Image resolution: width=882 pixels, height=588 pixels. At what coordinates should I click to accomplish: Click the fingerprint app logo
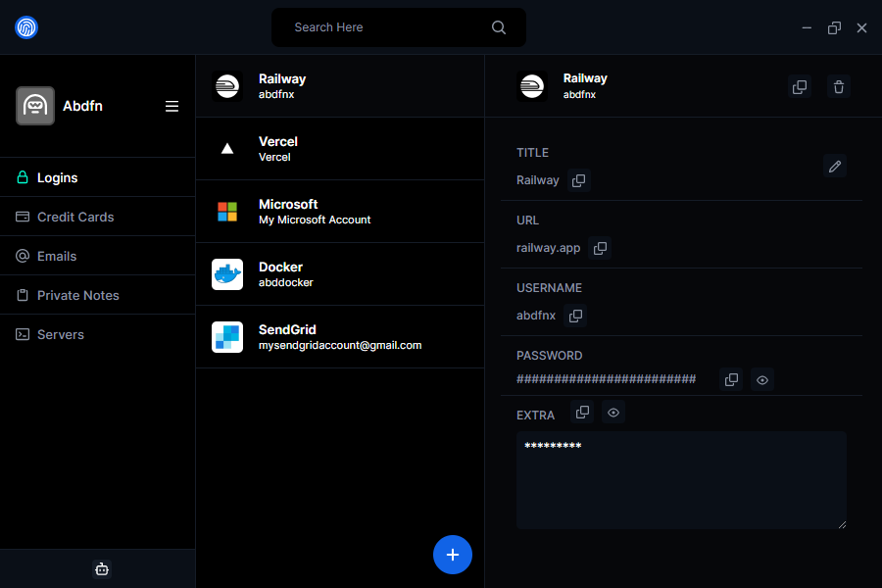(25, 27)
